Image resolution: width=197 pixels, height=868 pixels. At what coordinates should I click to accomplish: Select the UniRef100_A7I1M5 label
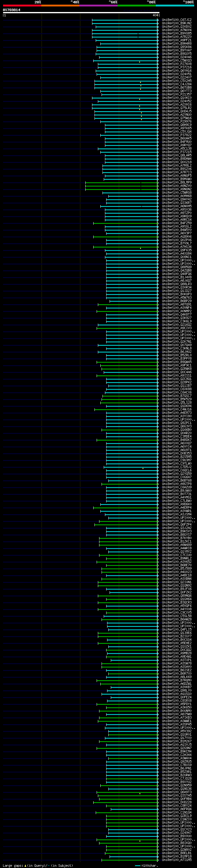[176, 860]
